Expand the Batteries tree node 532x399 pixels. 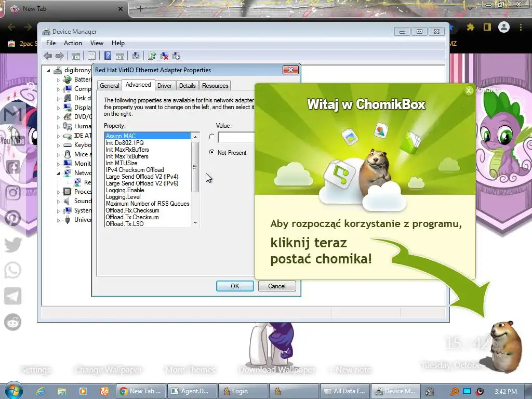(58, 80)
